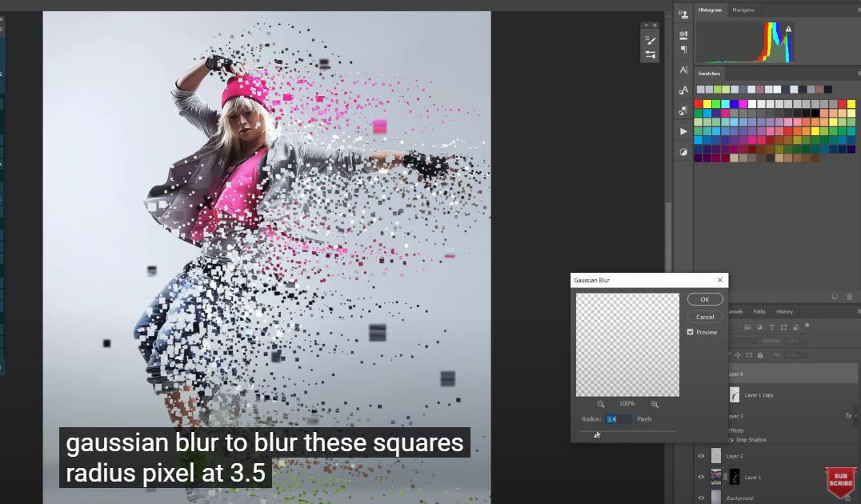
Task: Select the Background layer thumbnail
Action: [x=716, y=498]
